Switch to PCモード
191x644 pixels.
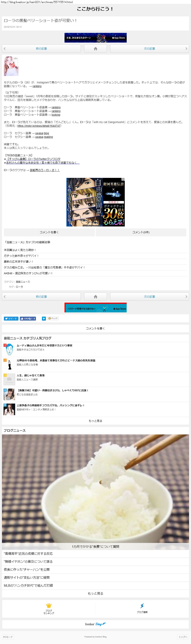click(8, 637)
